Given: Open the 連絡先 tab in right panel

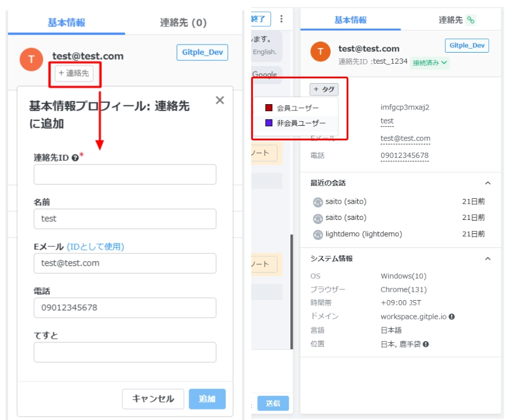Looking at the screenshot, I should click(451, 20).
